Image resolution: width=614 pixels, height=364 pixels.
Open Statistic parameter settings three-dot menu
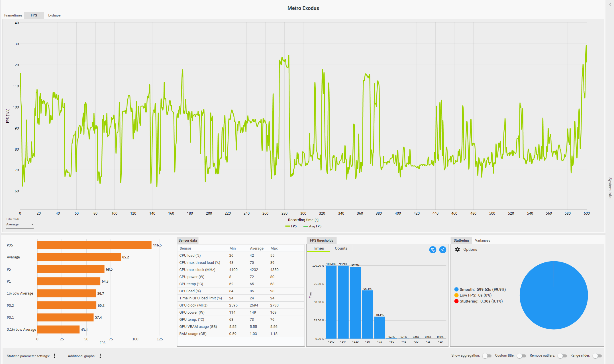click(54, 356)
